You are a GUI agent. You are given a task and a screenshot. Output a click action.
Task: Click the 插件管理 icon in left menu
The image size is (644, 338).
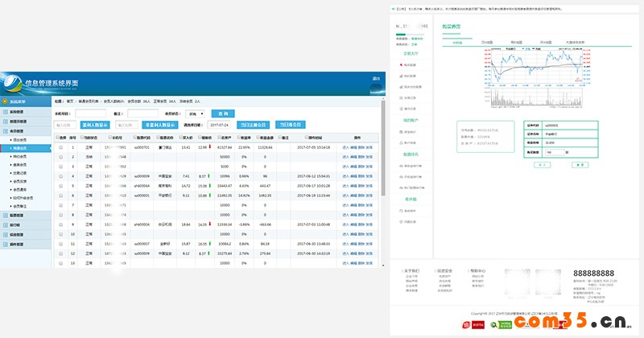tap(6, 244)
